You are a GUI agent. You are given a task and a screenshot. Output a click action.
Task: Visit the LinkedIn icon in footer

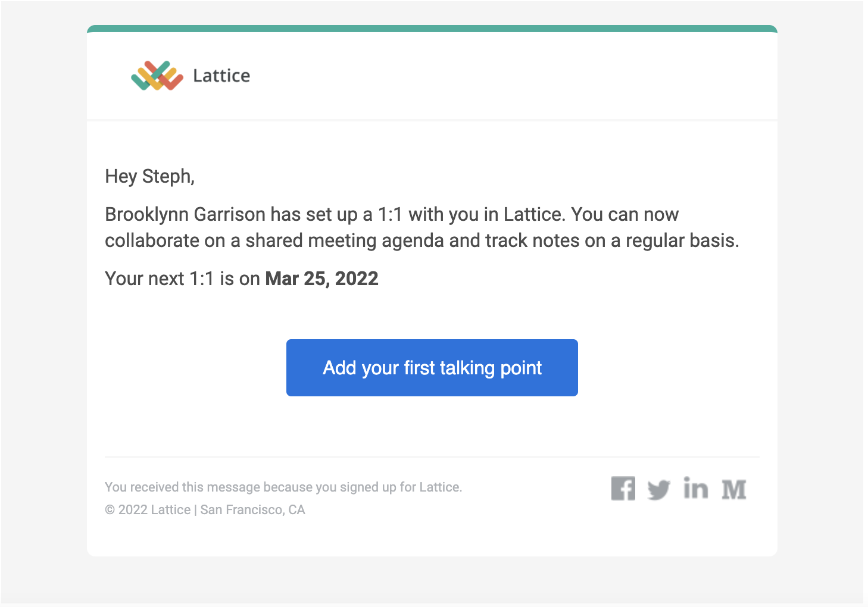695,488
